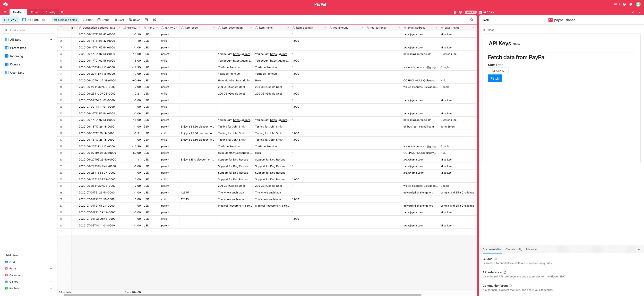Screen dimensions: 644x296
Task: Open the transaction_updated_date column dropdown
Action: pos(119,28)
